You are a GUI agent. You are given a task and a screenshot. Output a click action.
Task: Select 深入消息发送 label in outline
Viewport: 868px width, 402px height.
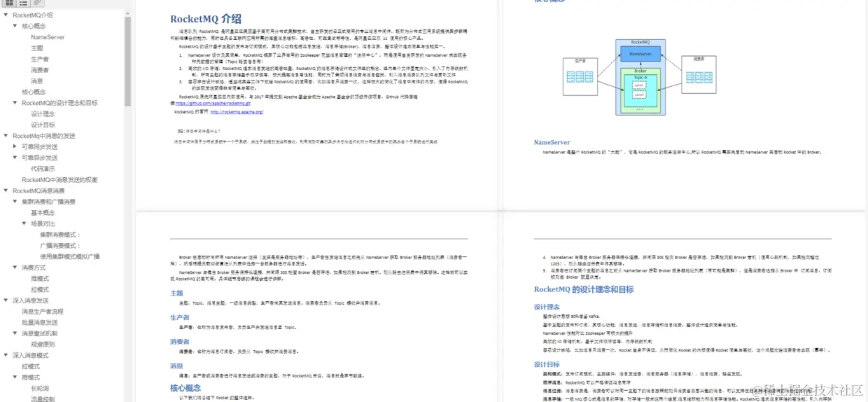pyautogui.click(x=31, y=300)
